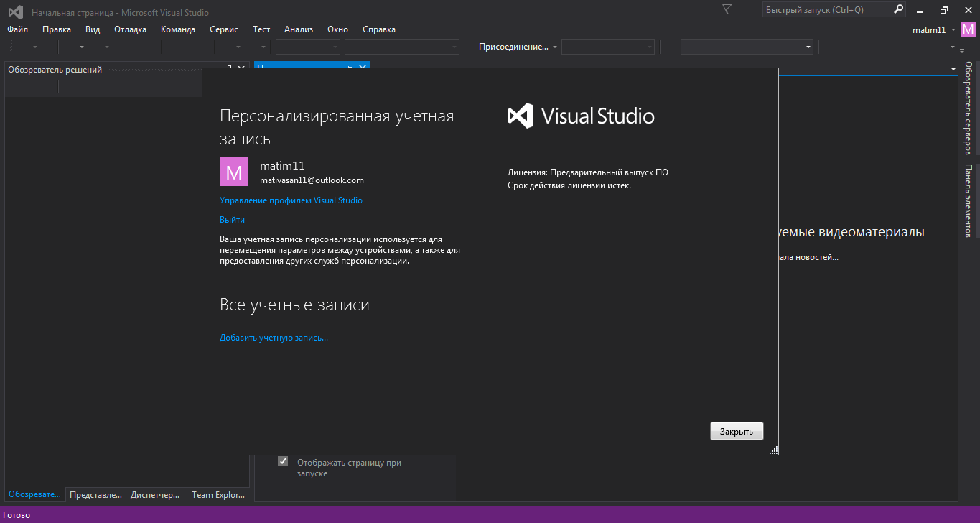
Task: Open the Отладка menu
Action: (130, 29)
